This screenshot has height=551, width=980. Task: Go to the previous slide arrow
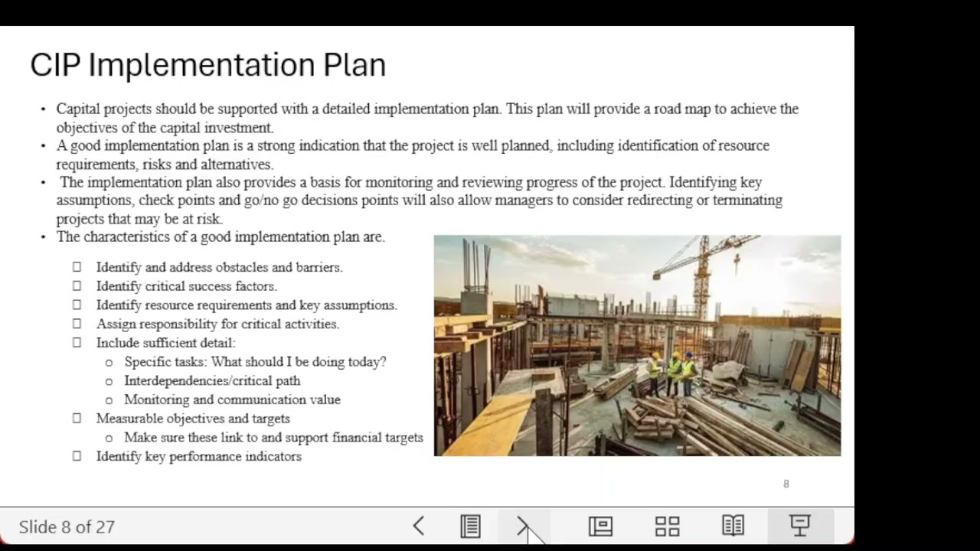click(x=418, y=526)
